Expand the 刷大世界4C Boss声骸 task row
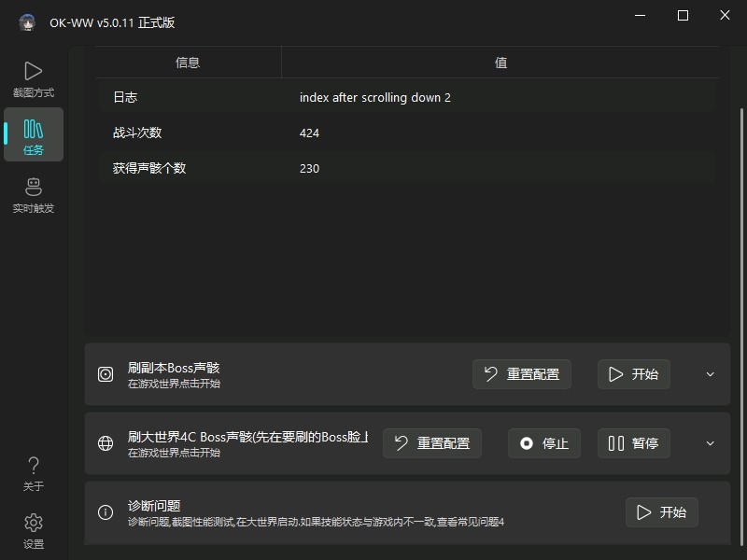Viewport: 747px width, 560px height. pos(710,442)
